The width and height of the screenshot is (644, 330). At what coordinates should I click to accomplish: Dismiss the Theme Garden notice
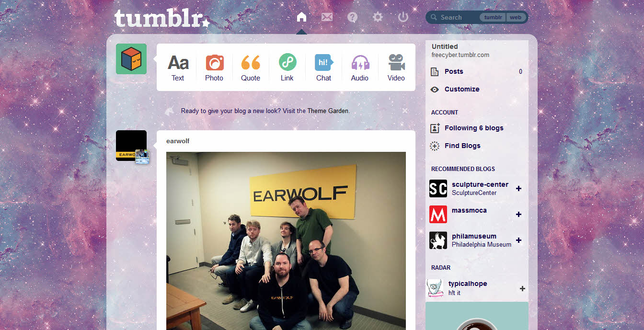pyautogui.click(x=405, y=111)
